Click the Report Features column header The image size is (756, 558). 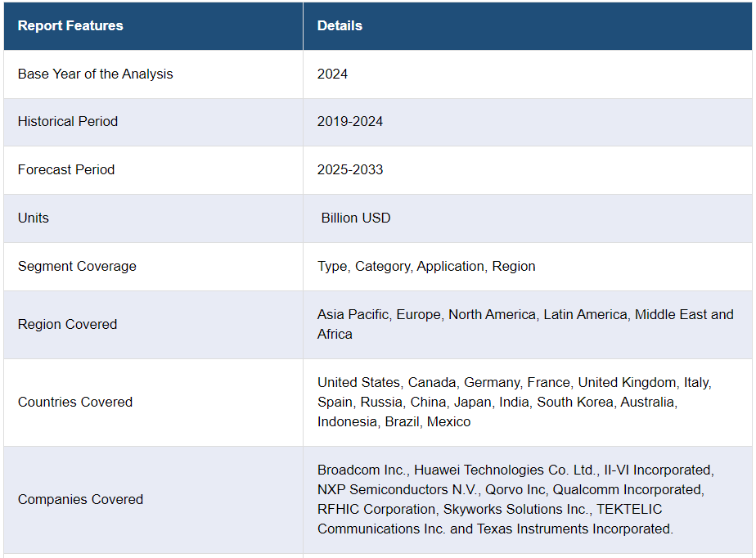tap(70, 25)
